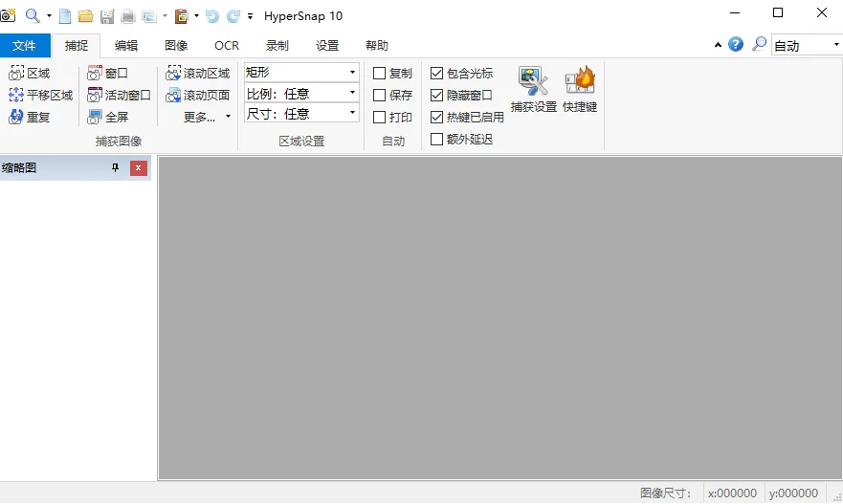Open the 比例: 任意 ratio dropdown
The height and width of the screenshot is (504, 843).
pyautogui.click(x=301, y=94)
